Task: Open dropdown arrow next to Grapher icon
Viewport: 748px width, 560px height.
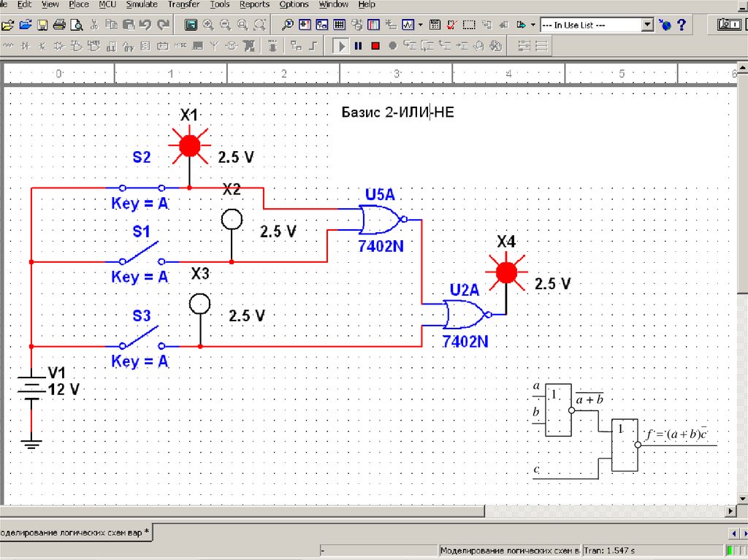Action: point(421,25)
